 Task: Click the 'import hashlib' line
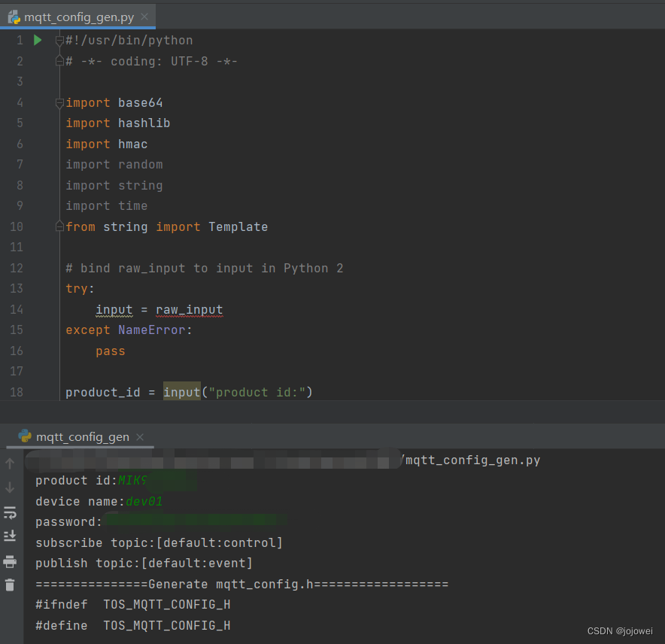click(x=118, y=123)
